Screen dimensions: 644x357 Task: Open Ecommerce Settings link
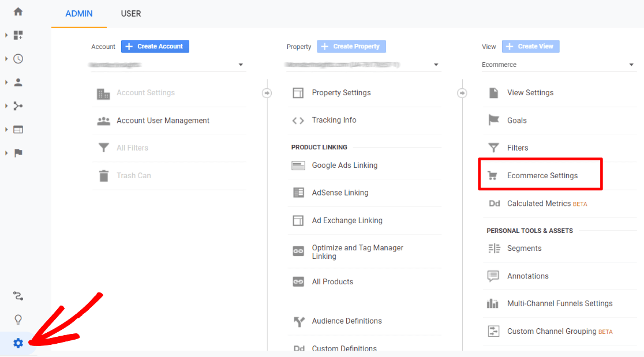point(542,176)
